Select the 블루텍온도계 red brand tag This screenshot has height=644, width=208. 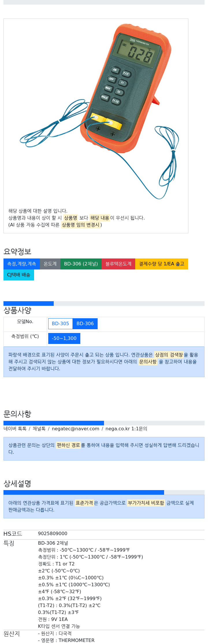tap(118, 264)
